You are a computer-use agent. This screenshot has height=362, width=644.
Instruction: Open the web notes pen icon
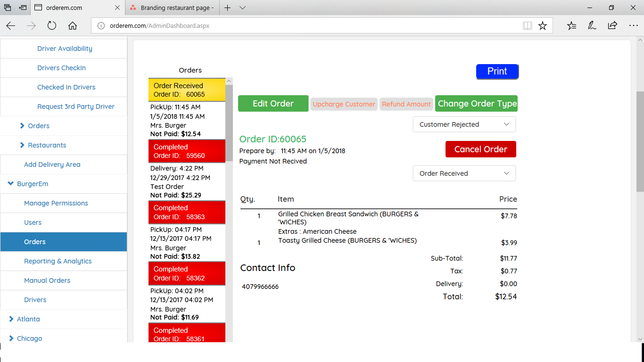(x=592, y=25)
